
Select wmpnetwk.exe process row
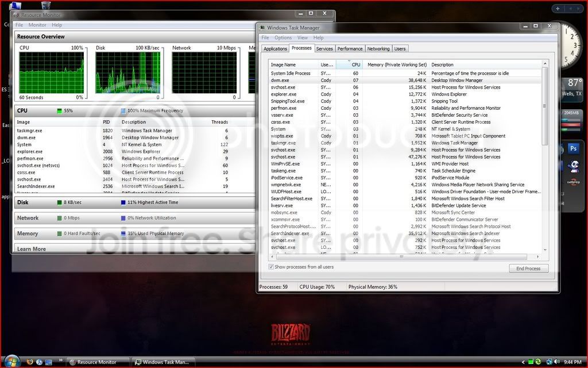(x=405, y=185)
